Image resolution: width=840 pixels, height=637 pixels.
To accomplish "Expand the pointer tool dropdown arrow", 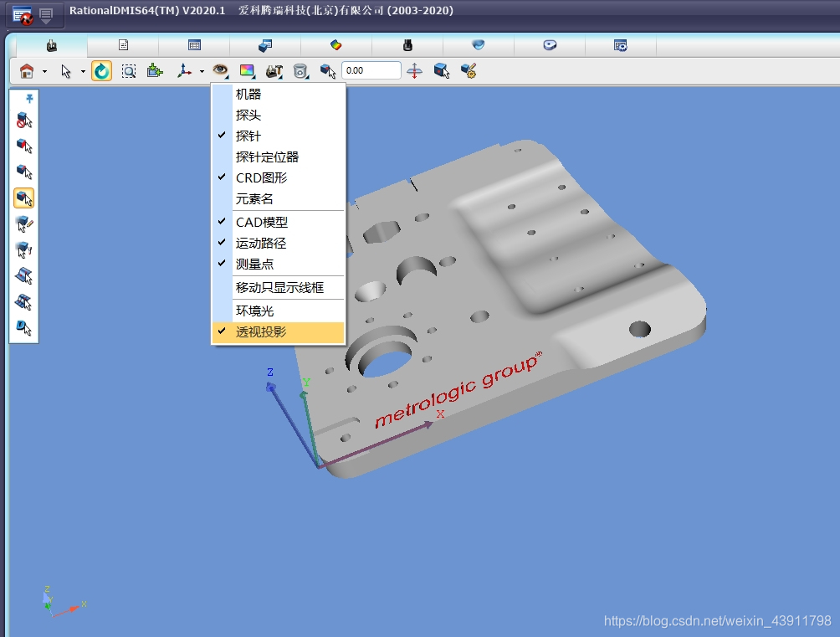I will pos(83,71).
